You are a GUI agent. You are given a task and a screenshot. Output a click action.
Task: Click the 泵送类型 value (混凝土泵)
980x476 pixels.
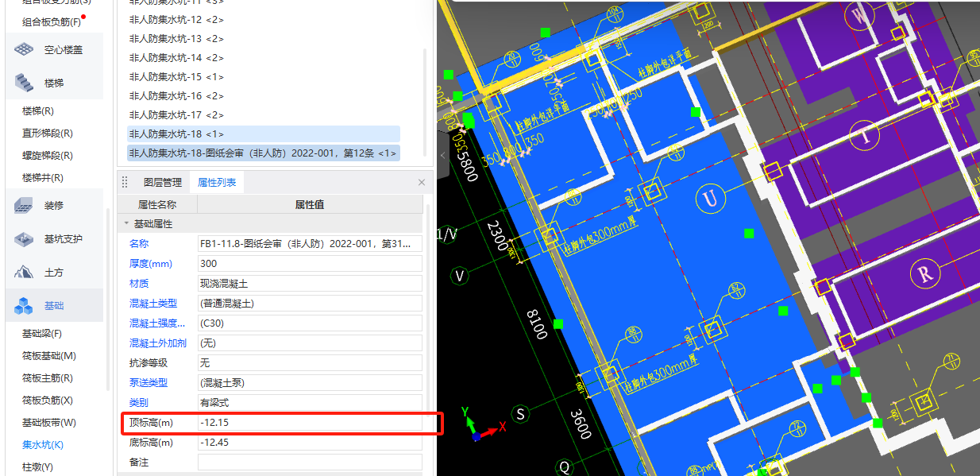click(310, 383)
